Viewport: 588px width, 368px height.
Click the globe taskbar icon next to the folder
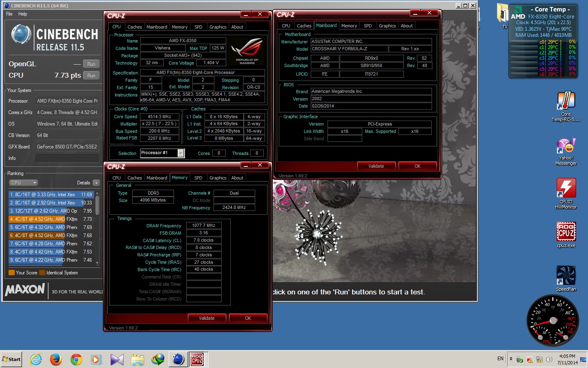coord(158,359)
